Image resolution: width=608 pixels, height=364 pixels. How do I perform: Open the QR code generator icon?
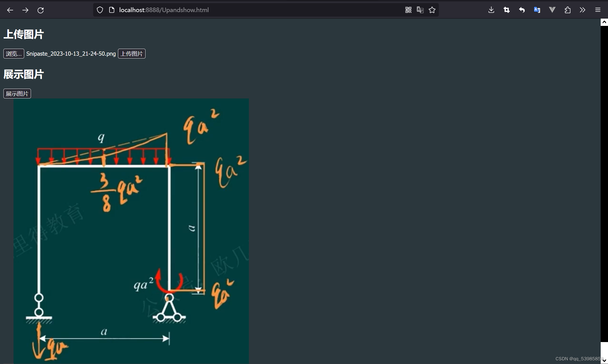tap(408, 10)
